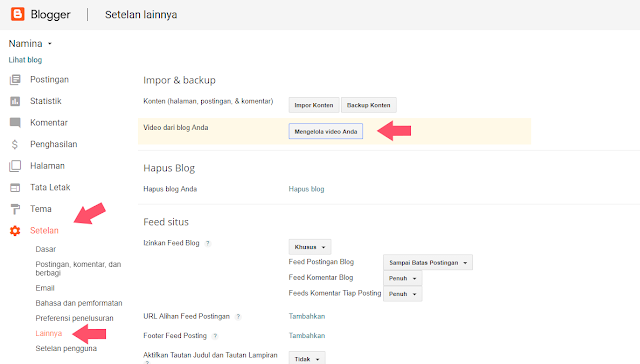Go to Halaman in the sidebar

coord(47,166)
